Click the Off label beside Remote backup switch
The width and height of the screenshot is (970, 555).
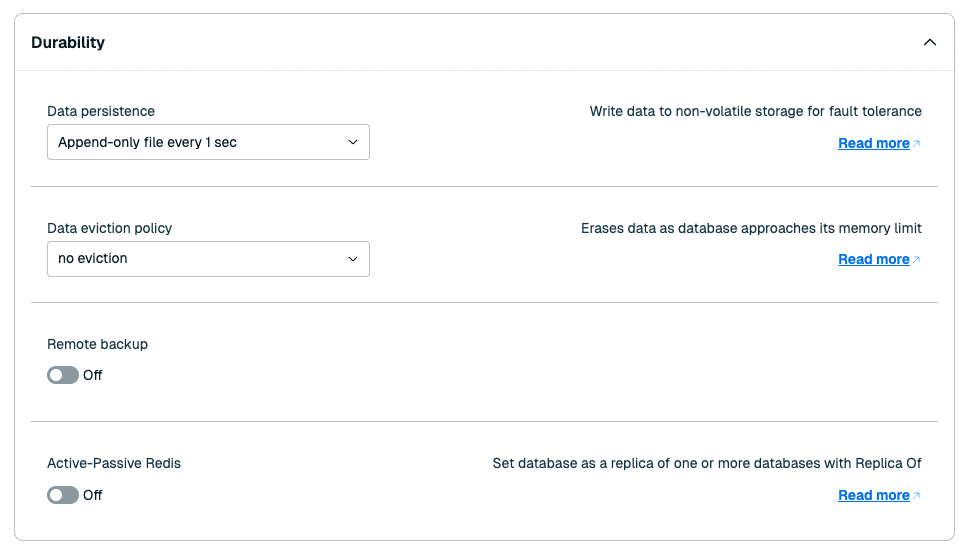click(93, 375)
